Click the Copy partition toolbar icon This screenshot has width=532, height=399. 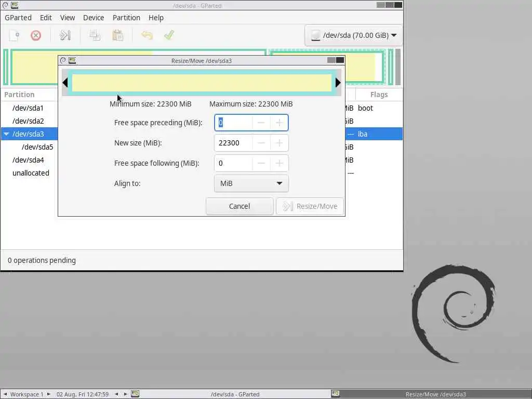[95, 35]
